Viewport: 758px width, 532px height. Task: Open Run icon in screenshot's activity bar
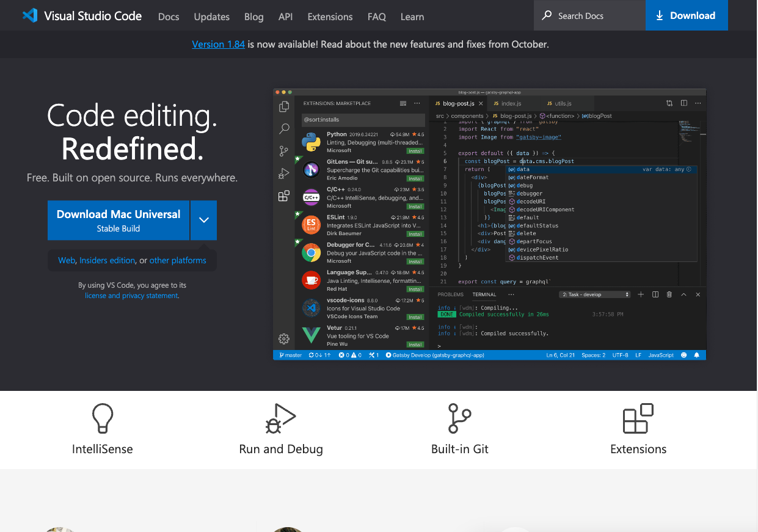[x=284, y=173]
